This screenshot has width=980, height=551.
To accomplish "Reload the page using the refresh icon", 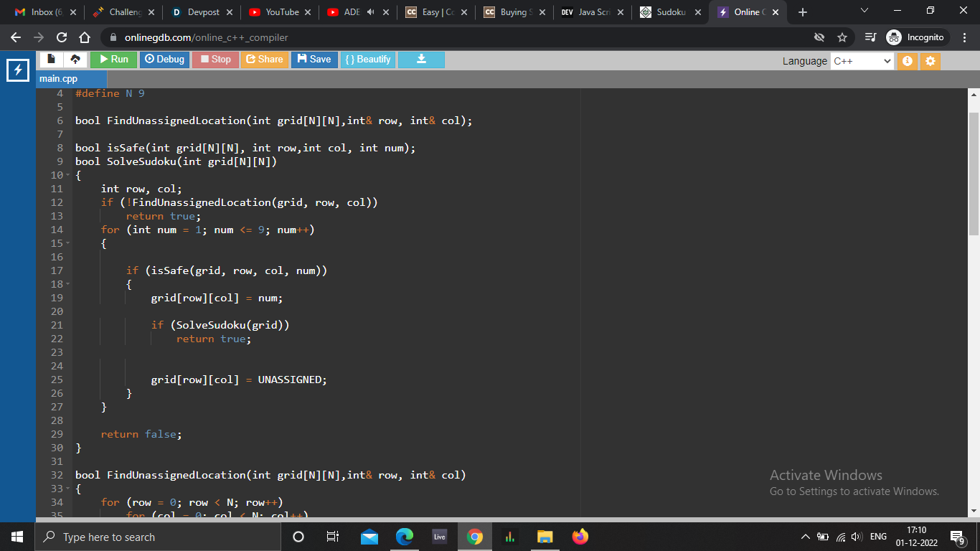I will (x=62, y=37).
